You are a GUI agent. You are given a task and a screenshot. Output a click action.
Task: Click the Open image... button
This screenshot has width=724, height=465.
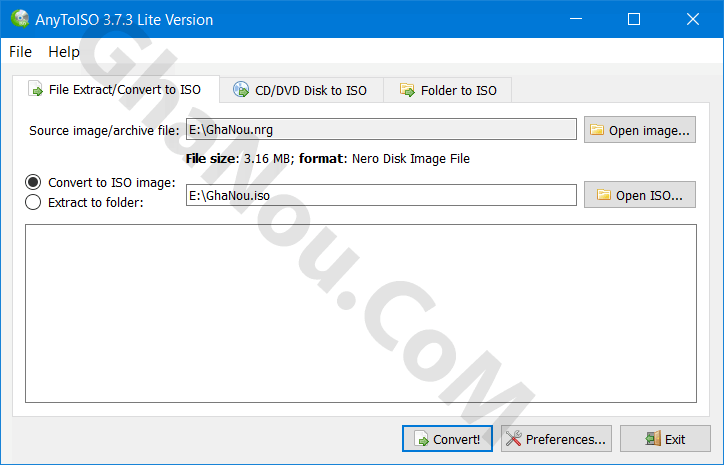point(640,130)
